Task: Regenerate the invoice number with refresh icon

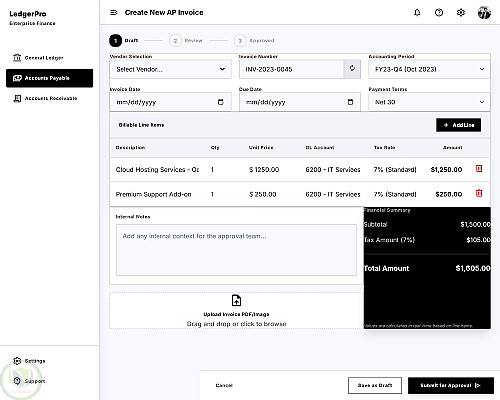Action: pos(352,69)
